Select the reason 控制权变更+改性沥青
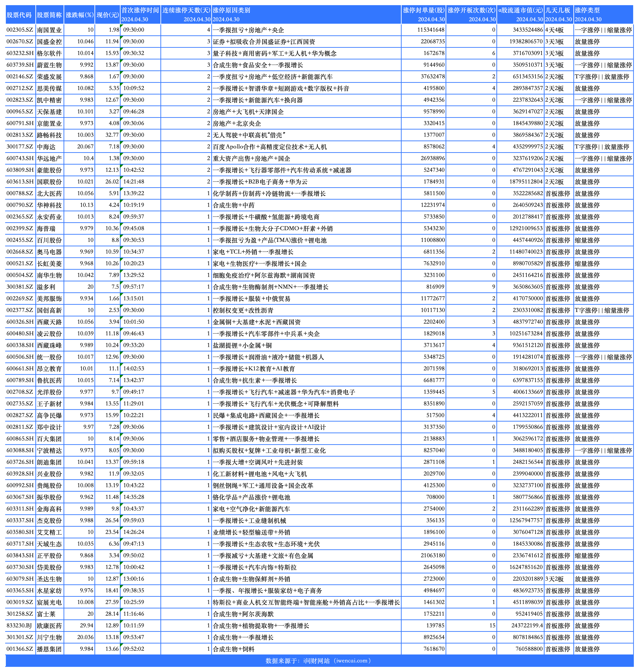Image resolution: width=639 pixels, height=672 pixels. pyautogui.click(x=243, y=310)
